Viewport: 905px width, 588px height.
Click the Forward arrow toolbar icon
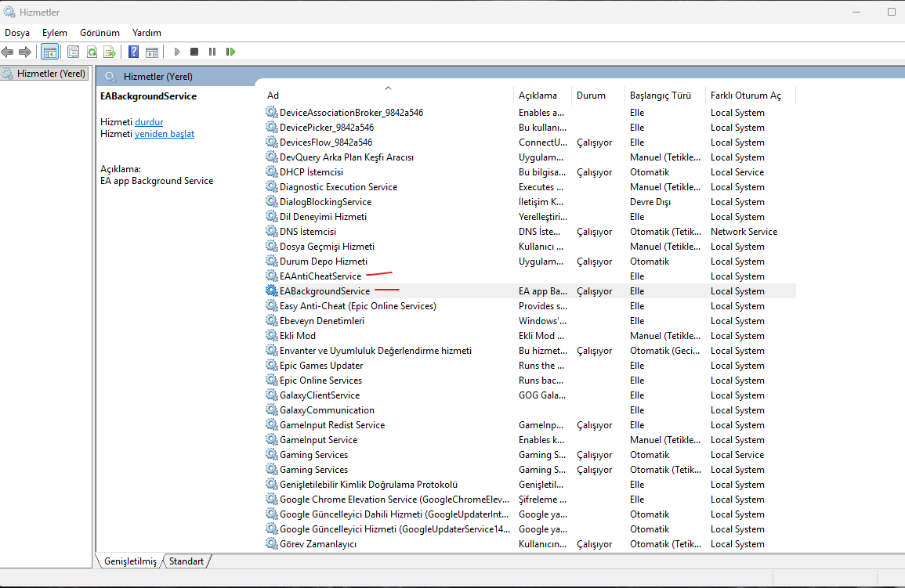pyautogui.click(x=25, y=52)
